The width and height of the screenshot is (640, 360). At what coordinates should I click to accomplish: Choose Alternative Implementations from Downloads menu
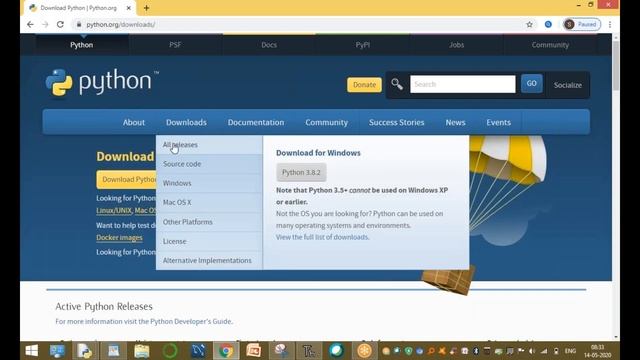point(209,260)
